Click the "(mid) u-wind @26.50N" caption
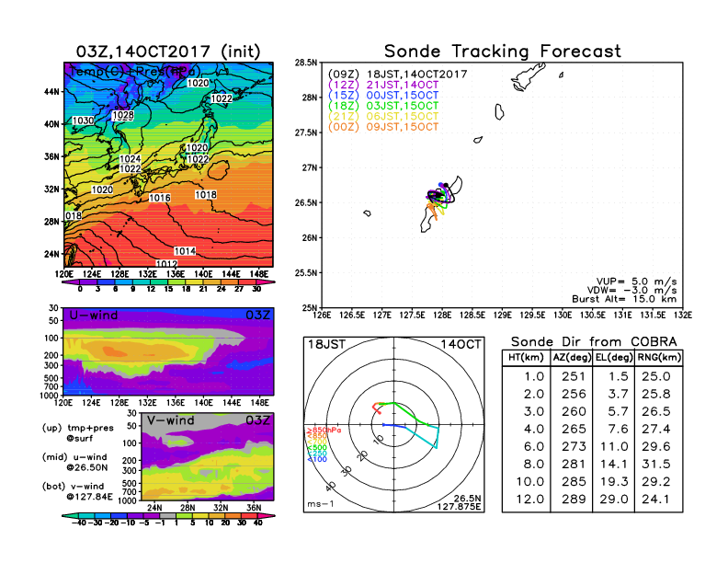The image size is (728, 563). (74, 462)
